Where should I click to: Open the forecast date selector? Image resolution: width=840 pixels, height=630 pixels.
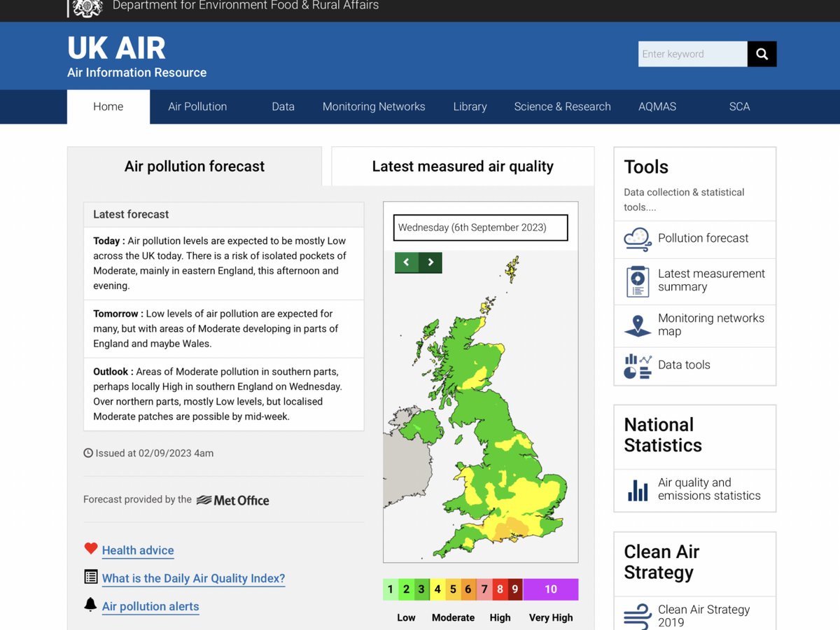point(480,227)
